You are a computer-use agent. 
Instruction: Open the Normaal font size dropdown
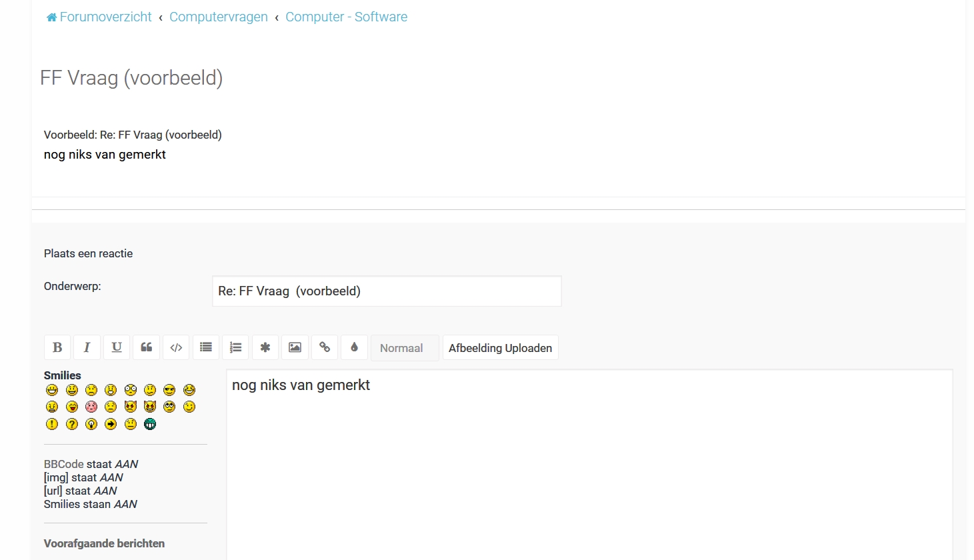tap(404, 348)
